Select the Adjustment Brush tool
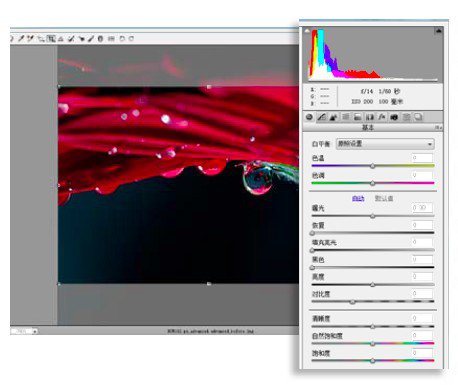 pyautogui.click(x=91, y=39)
